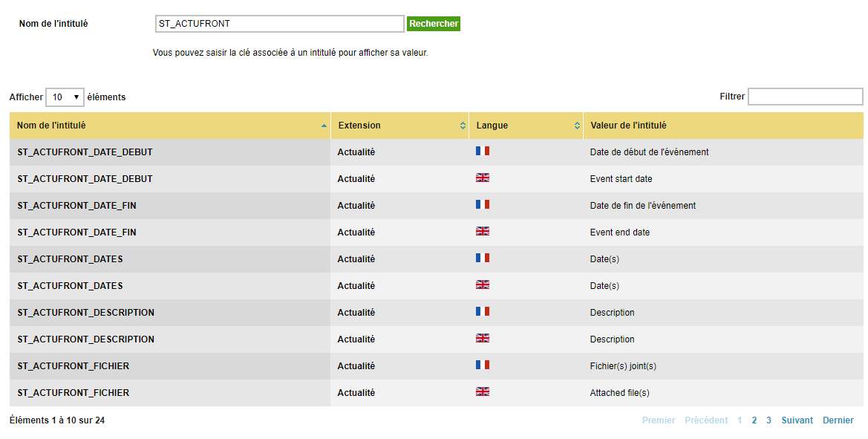Click Valeur de l'intitulé column header
The image size is (868, 439).
point(628,126)
